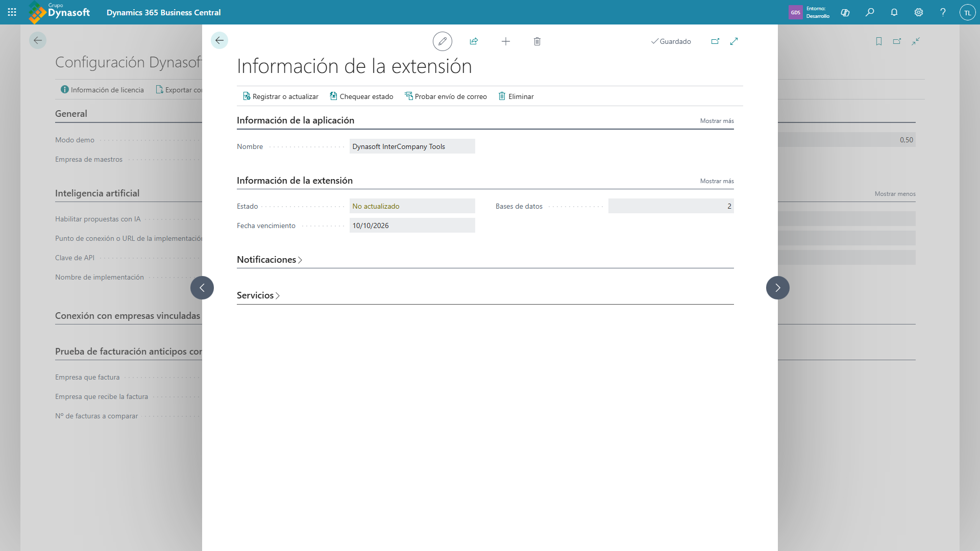
Task: Click Eliminar action in action bar
Action: (x=516, y=96)
